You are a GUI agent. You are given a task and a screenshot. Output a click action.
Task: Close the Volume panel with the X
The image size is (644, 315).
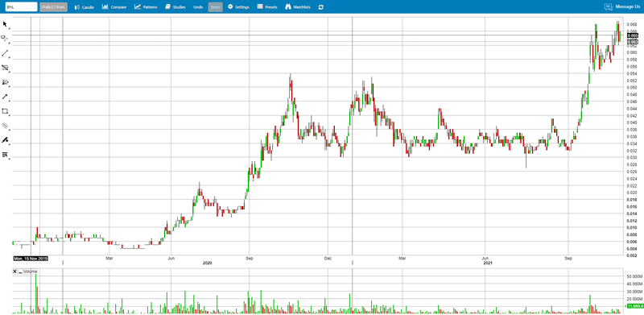[x=14, y=271]
